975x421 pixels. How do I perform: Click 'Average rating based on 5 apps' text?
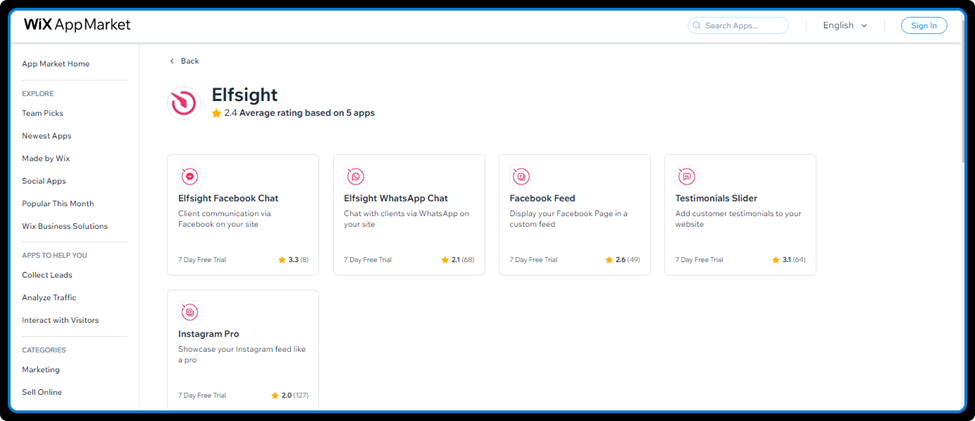point(307,113)
